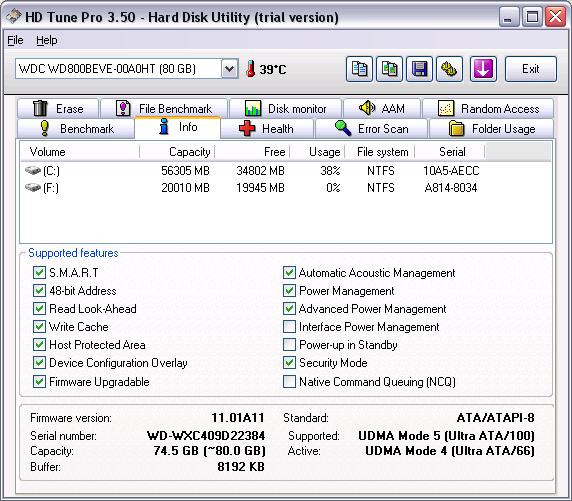Image resolution: width=572 pixels, height=501 pixels.
Task: Click the yellow exclamation Benchmark icon
Action: tap(45, 128)
